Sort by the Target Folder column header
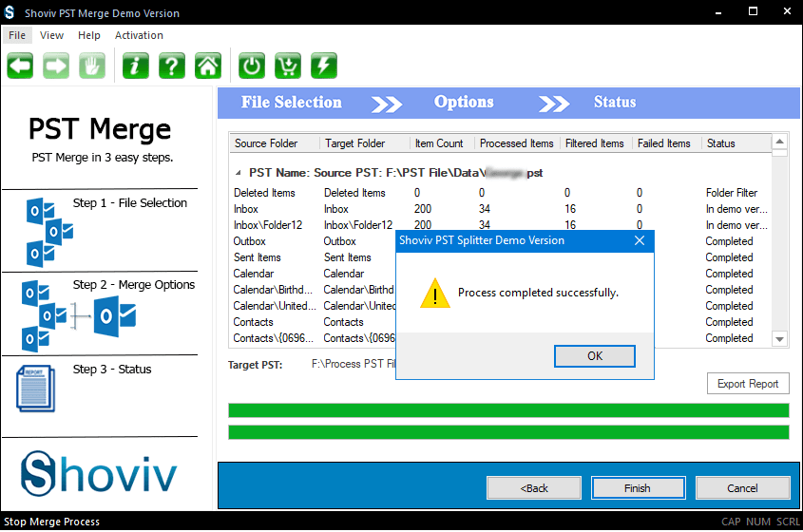 [x=365, y=143]
